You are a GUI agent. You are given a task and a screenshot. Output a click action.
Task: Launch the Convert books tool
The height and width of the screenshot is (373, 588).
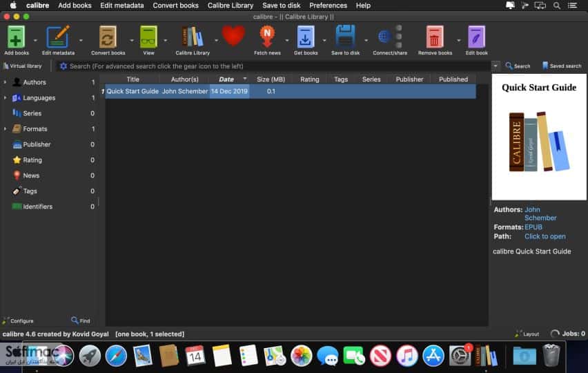(x=108, y=37)
